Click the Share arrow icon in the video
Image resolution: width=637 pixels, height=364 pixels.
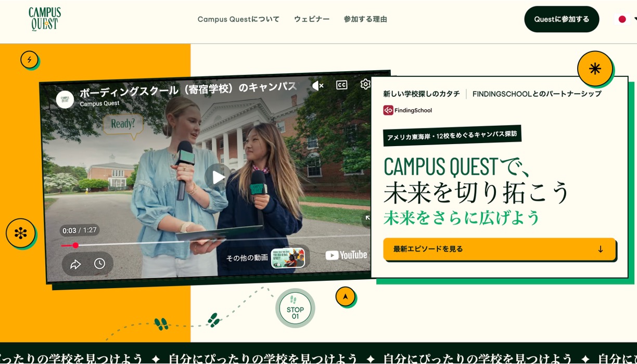click(76, 264)
